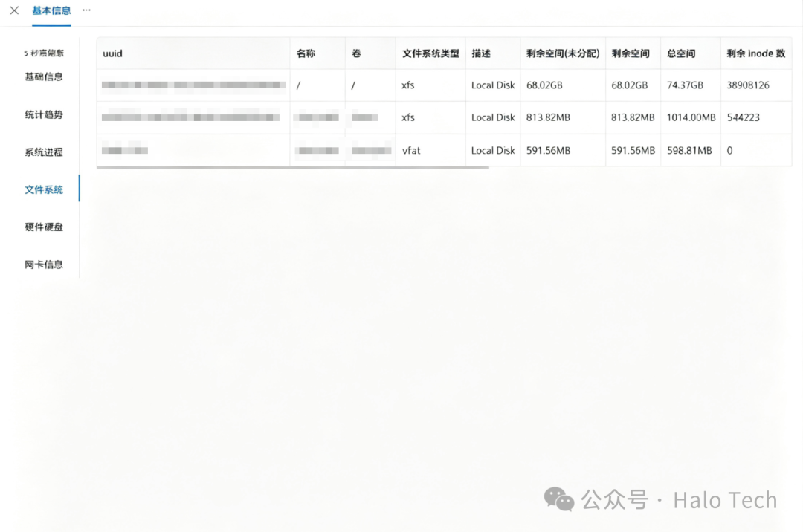The image size is (803, 532).
Task: Click the 剩余 inode 数 column header
Action: [x=756, y=53]
